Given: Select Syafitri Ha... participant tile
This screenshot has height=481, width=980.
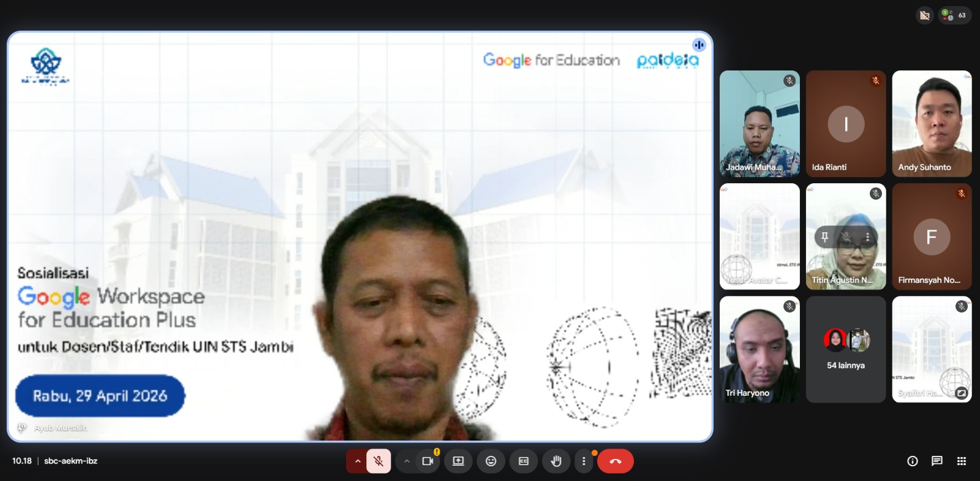Looking at the screenshot, I should click(x=932, y=349).
